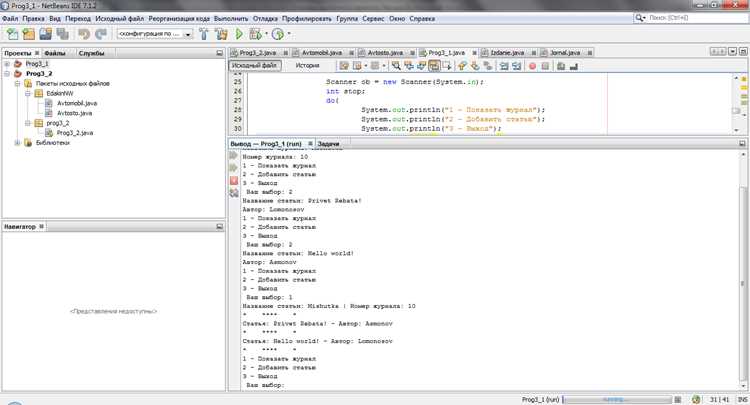
Task: Open project using the toolbar icon
Action: 45,34
